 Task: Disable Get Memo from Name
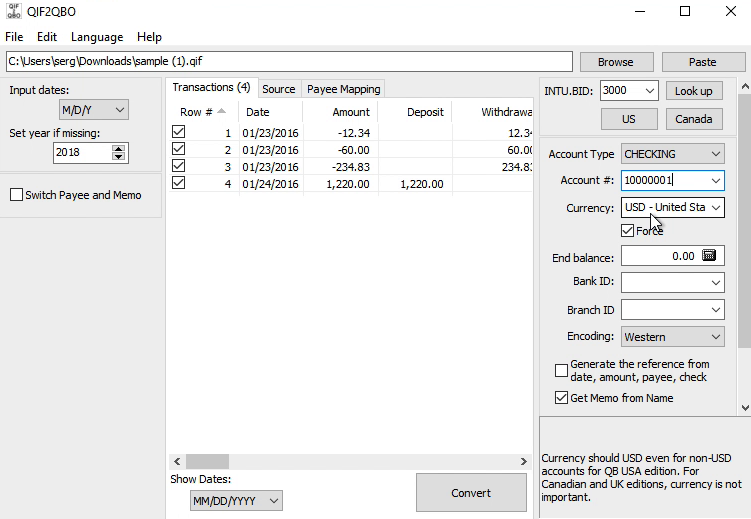[x=561, y=398]
